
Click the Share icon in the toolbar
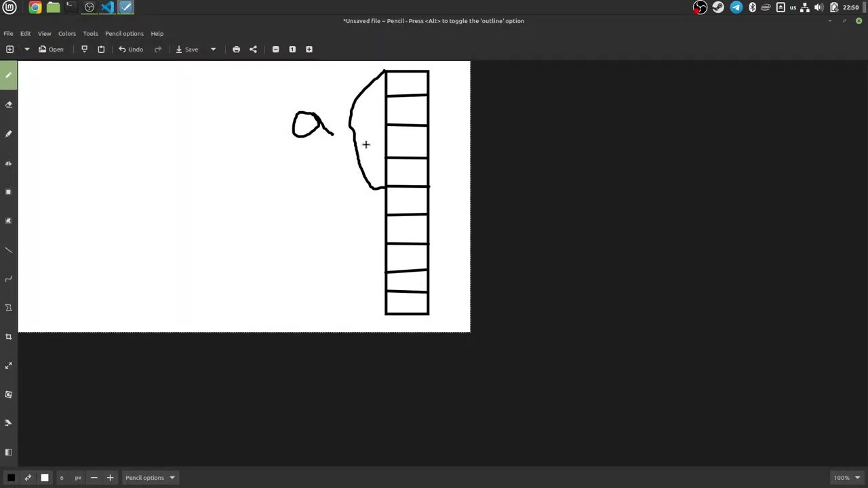click(x=253, y=49)
